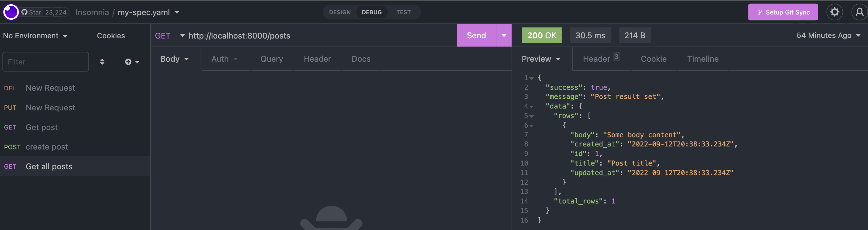Image resolution: width=868 pixels, height=230 pixels.
Task: Expand the No Environment dropdown
Action: [35, 36]
